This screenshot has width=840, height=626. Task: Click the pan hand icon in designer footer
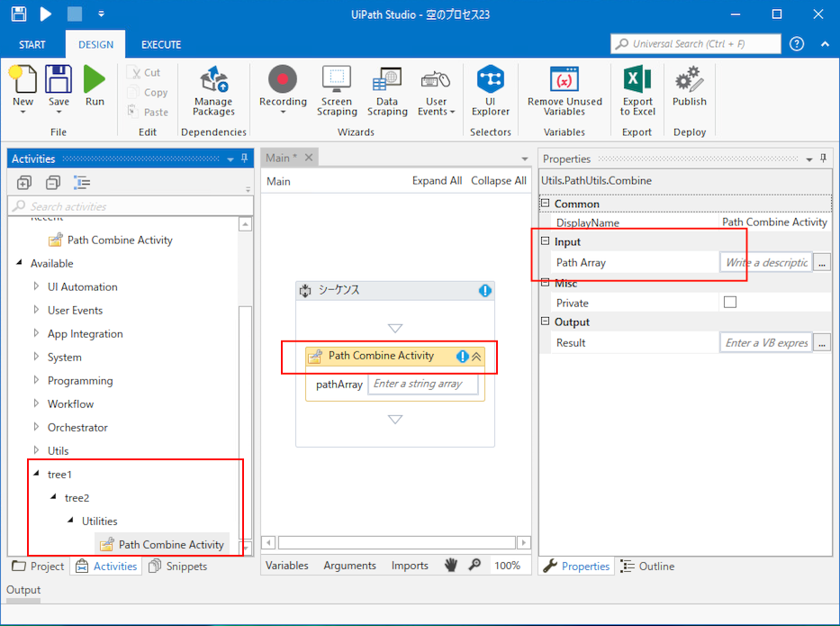[450, 565]
